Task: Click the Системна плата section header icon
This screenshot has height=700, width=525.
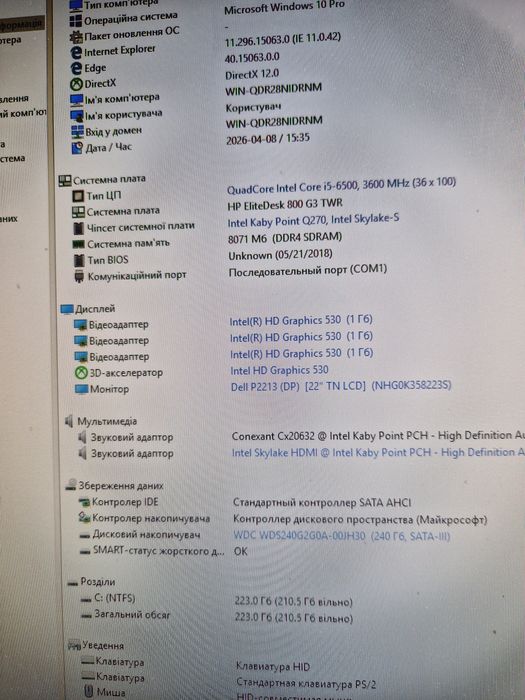Action: pos(65,180)
